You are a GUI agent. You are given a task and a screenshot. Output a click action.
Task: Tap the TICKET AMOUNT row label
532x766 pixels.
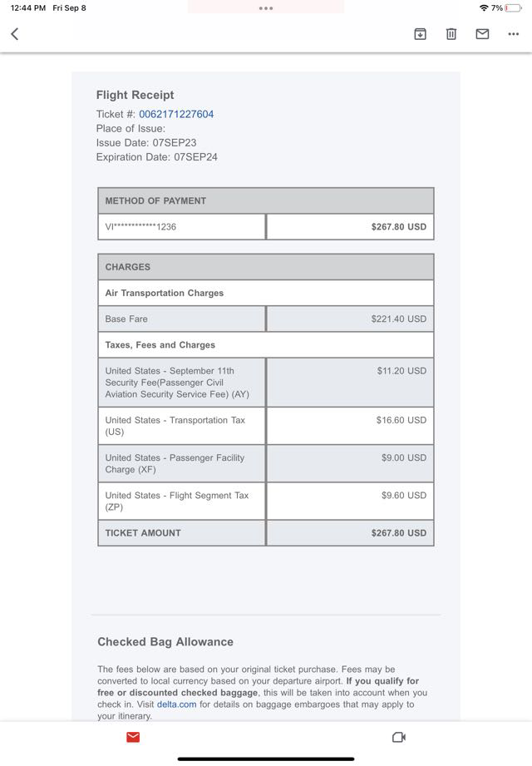click(143, 533)
